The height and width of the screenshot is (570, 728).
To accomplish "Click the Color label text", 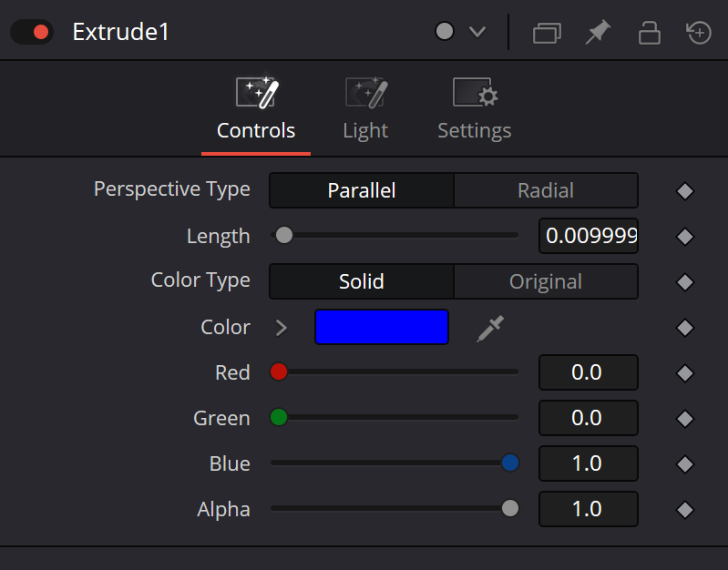I will point(225,327).
